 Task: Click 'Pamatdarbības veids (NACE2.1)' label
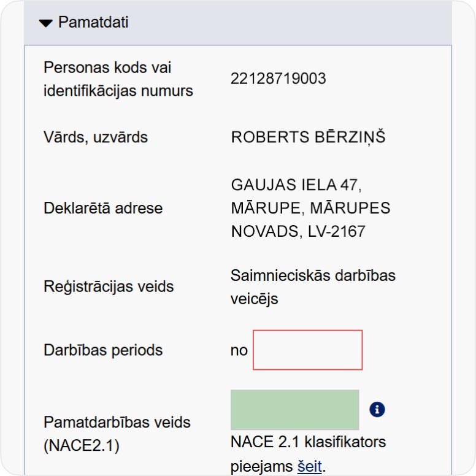[117, 434]
